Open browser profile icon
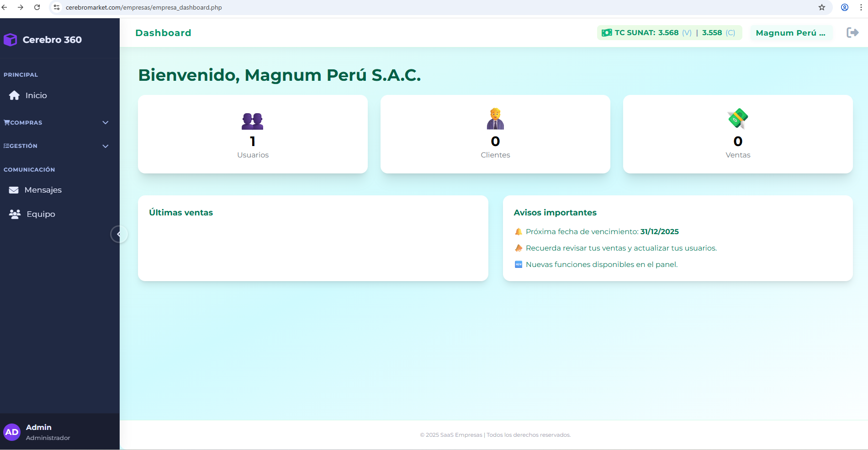Viewport: 868px width, 450px height. [x=845, y=7]
